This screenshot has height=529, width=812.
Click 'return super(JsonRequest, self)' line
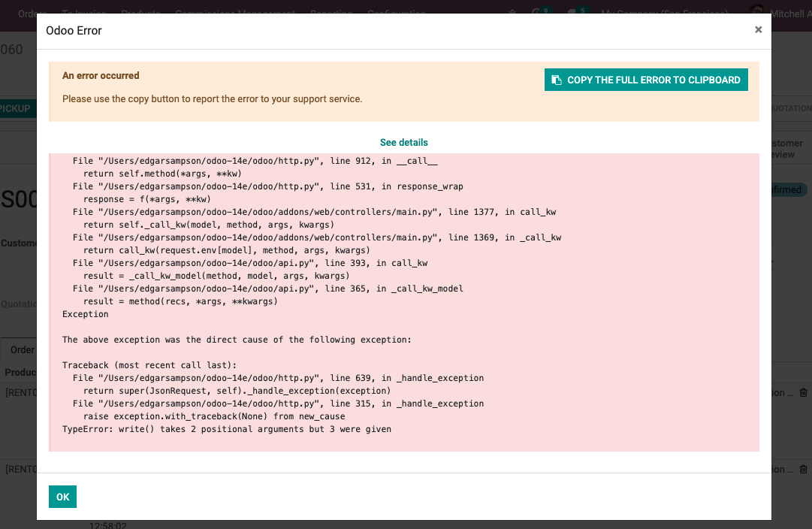coord(237,391)
